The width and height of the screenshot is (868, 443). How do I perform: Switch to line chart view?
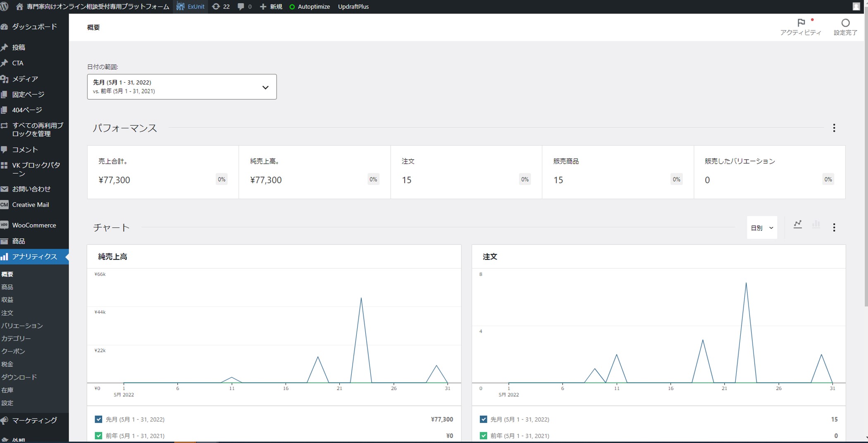pyautogui.click(x=798, y=225)
